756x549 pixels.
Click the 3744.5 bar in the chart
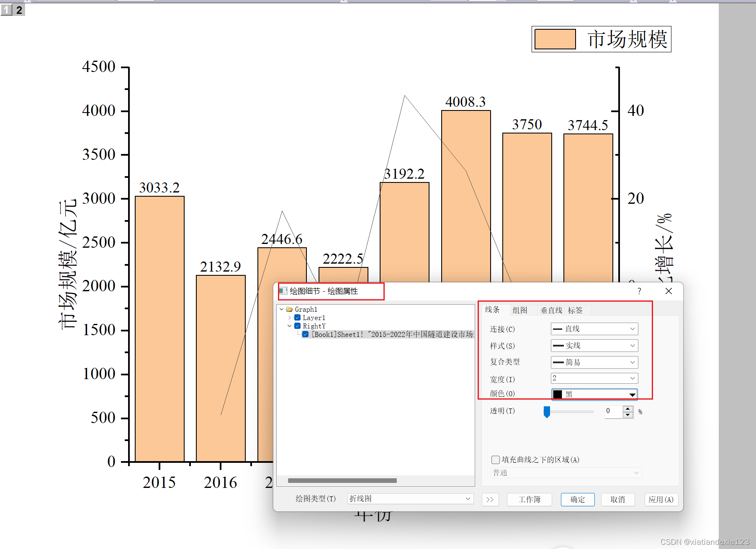click(x=588, y=208)
